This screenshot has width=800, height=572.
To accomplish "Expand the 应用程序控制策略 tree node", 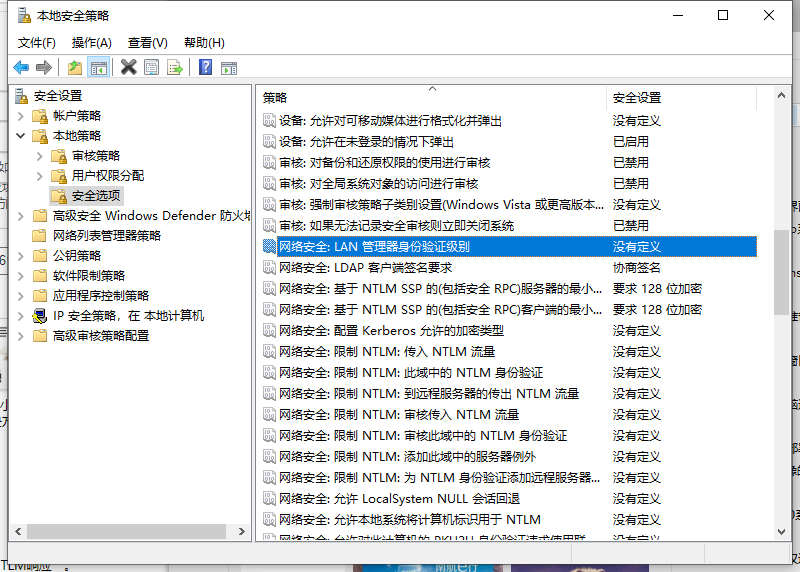I will (20, 295).
